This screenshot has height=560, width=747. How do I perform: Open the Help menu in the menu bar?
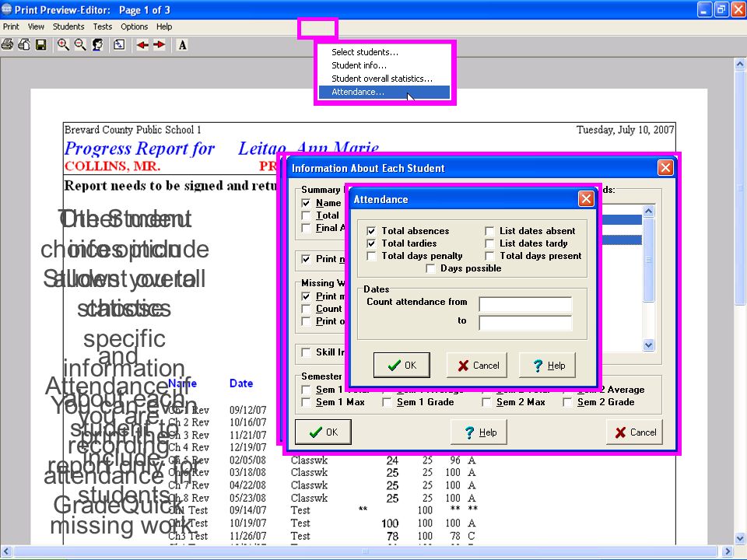(164, 26)
